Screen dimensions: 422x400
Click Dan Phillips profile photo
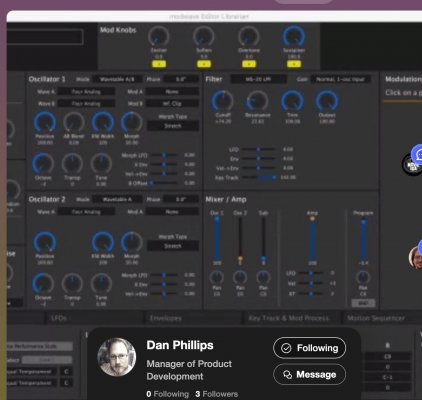(x=117, y=357)
